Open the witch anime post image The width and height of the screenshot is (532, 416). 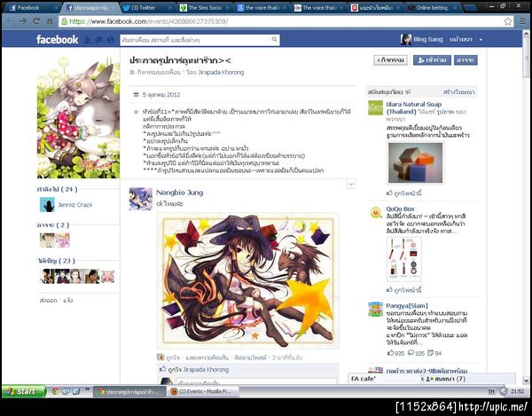click(x=248, y=280)
